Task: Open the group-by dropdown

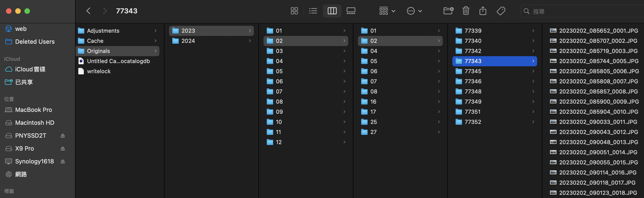Action: pyautogui.click(x=387, y=11)
